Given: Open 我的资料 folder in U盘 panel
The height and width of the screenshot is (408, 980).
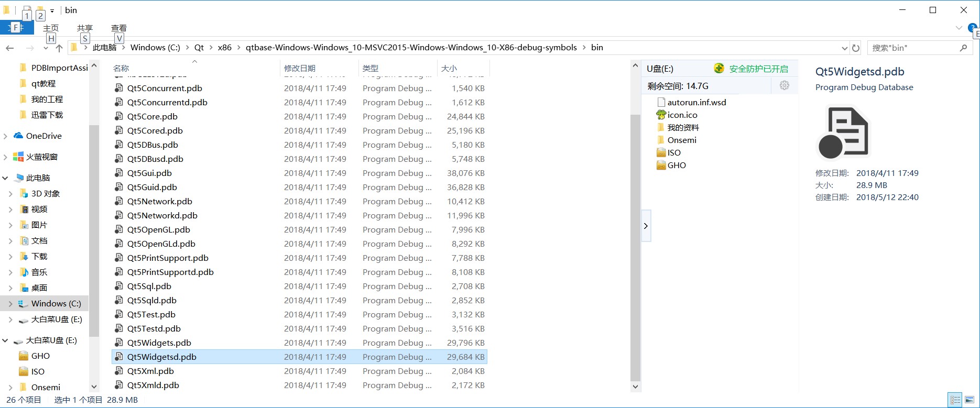Looking at the screenshot, I should click(678, 127).
